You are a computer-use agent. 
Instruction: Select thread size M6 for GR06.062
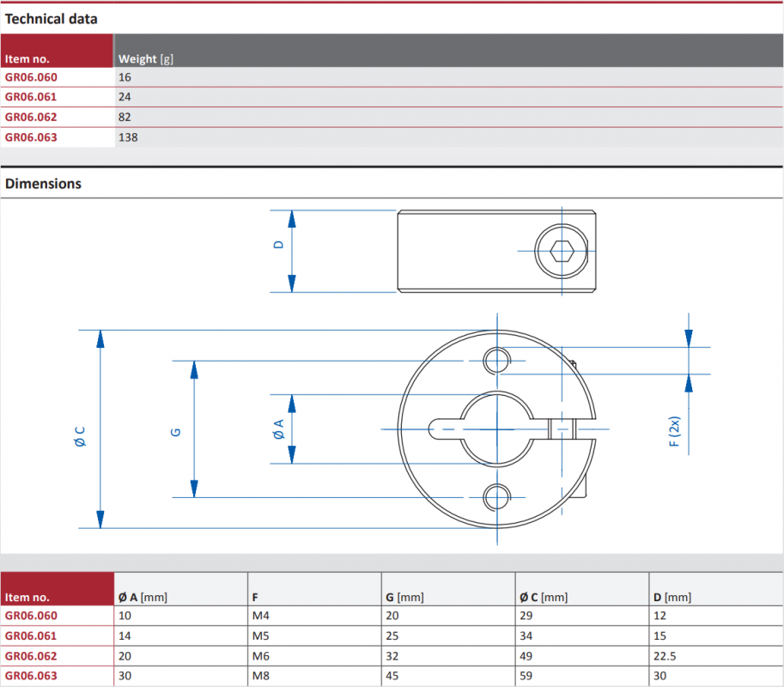coord(260,655)
